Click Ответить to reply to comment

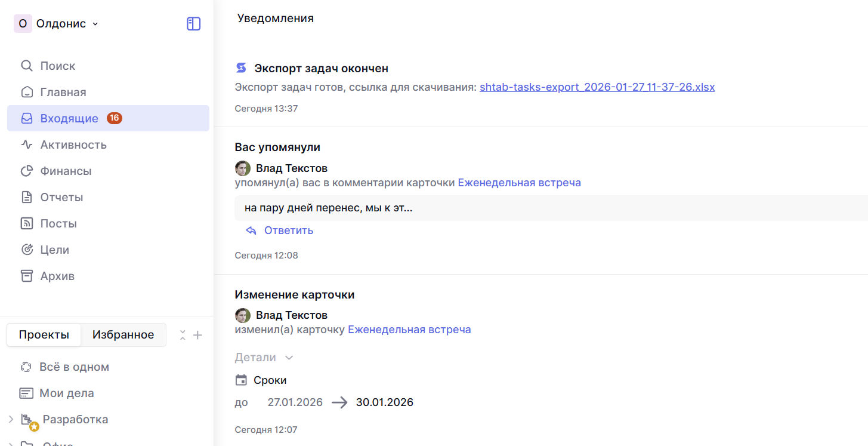click(288, 230)
